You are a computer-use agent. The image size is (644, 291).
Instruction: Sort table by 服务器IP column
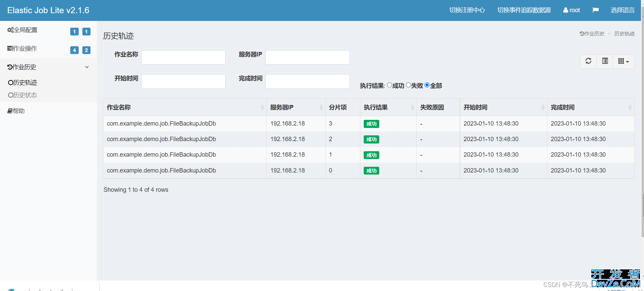coord(296,107)
